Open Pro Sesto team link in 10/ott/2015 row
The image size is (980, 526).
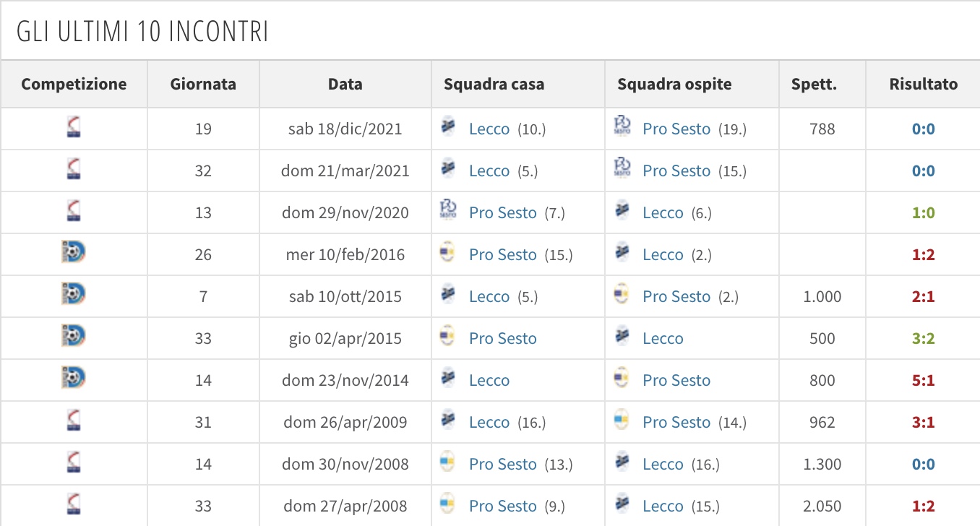[676, 297]
